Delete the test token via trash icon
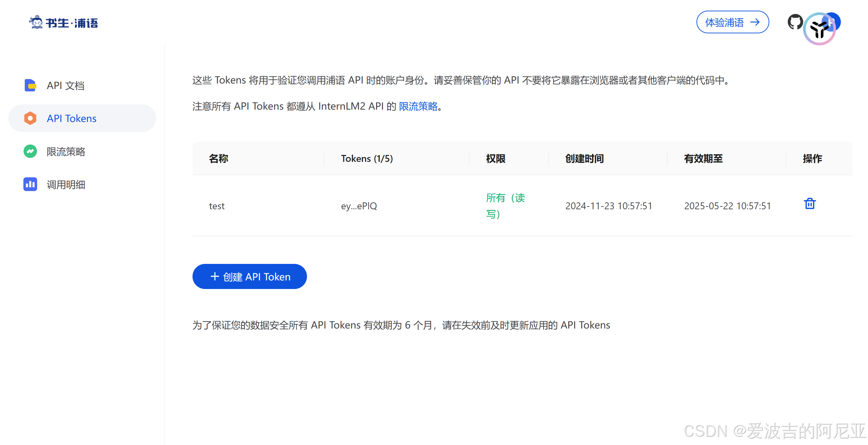Image resolution: width=868 pixels, height=445 pixels. [x=810, y=204]
